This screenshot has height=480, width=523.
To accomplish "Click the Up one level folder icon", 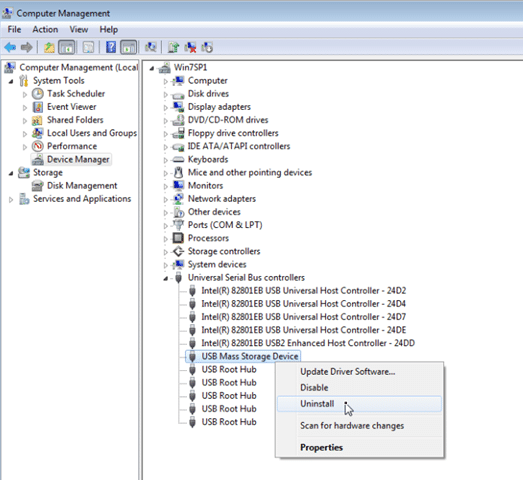I will pos(49,47).
